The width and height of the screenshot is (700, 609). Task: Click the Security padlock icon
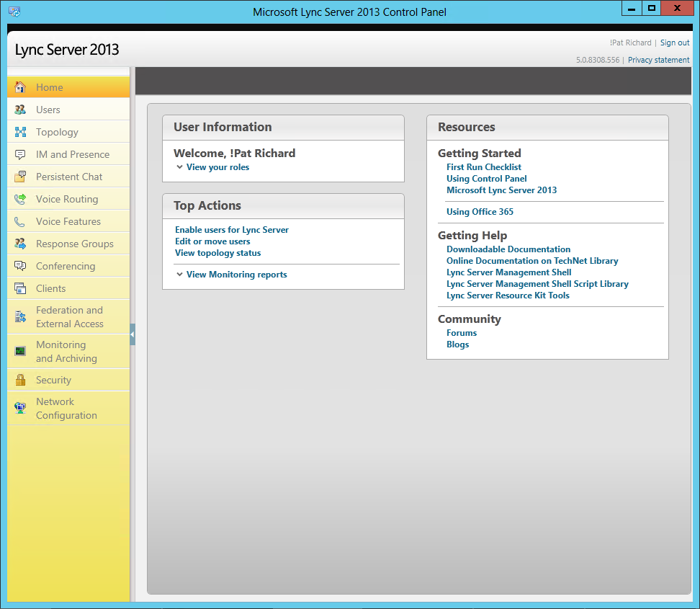[x=20, y=380]
